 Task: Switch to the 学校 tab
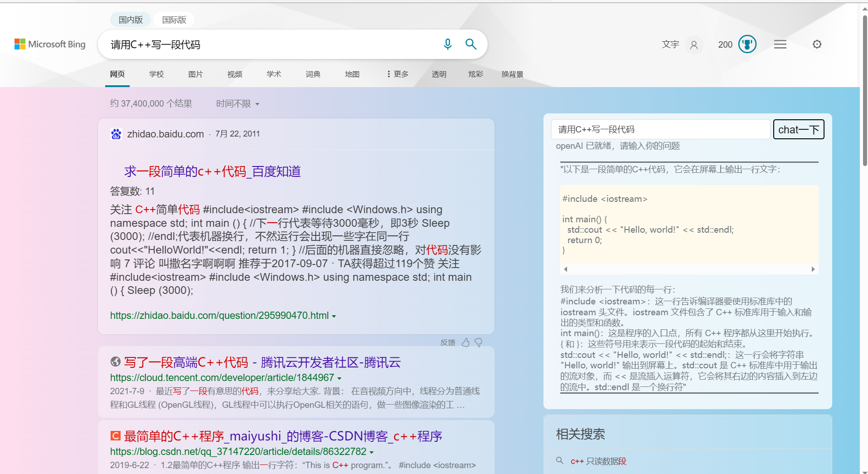(x=156, y=74)
